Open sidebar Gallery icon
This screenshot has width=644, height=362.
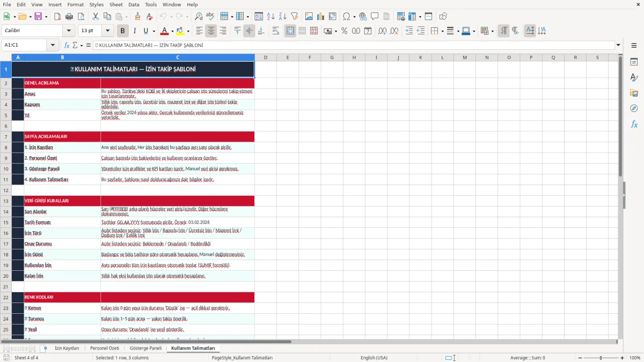(634, 93)
